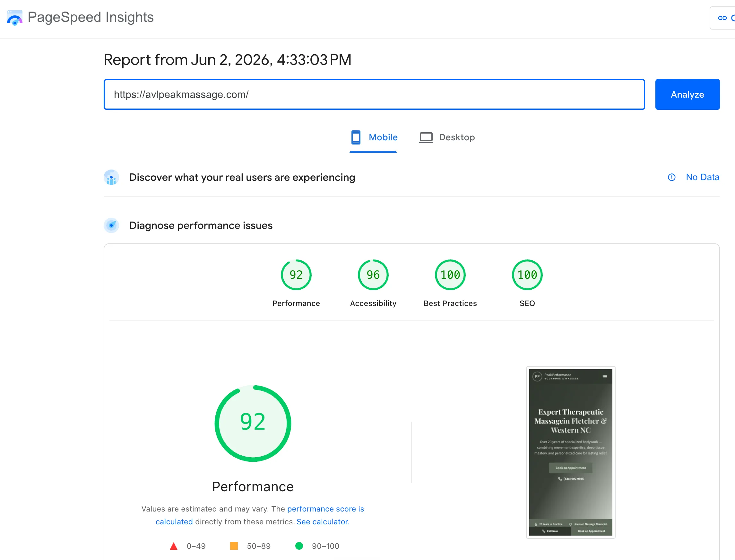This screenshot has width=735, height=560.
Task: Select the 100 SEO score gauge
Action: tap(527, 275)
